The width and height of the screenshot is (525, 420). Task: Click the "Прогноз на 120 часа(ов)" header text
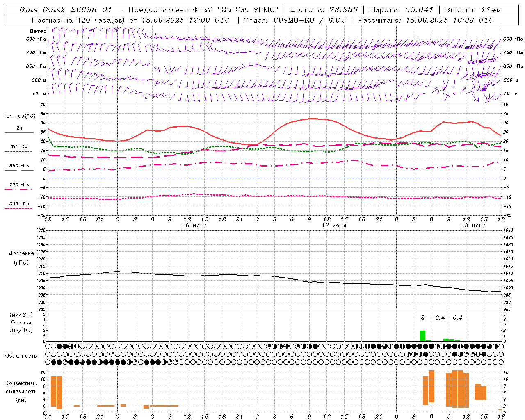pyautogui.click(x=79, y=20)
